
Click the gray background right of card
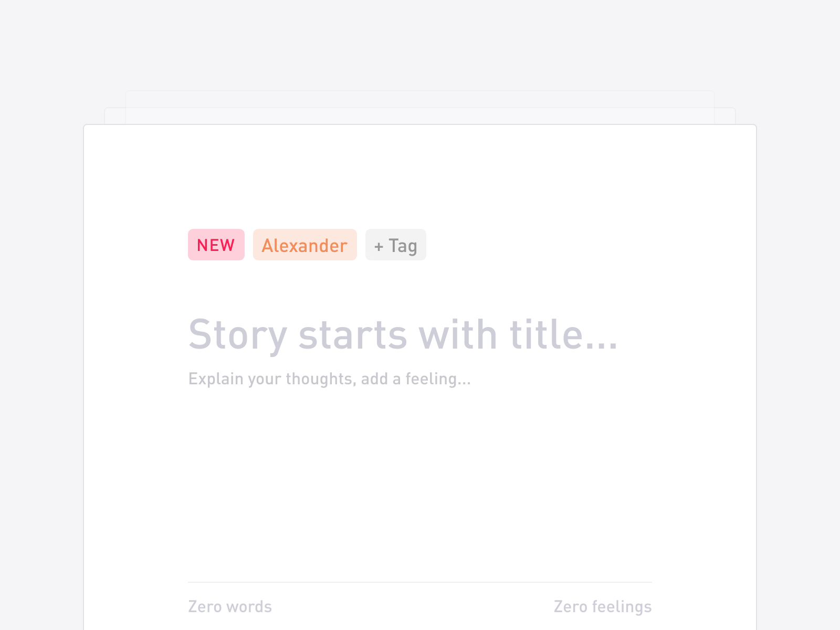coord(798,367)
